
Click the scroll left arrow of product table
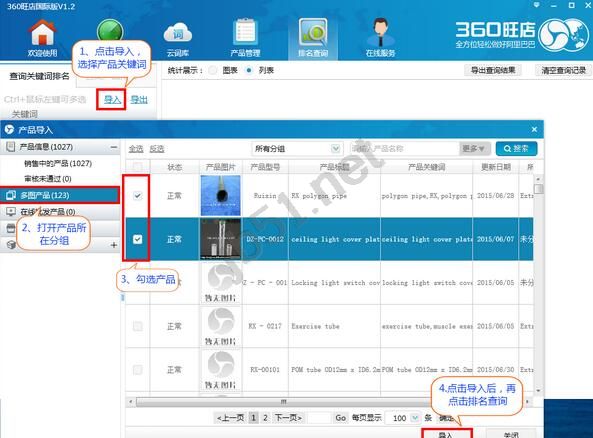pos(131,401)
